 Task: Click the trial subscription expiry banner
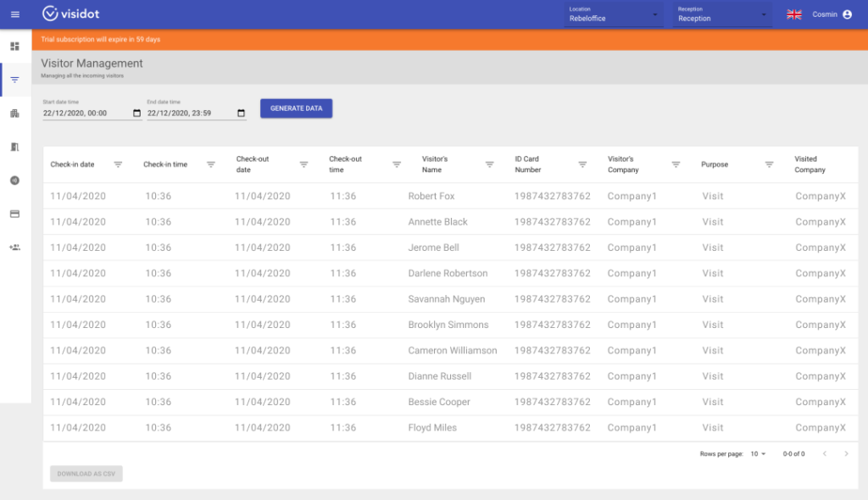pos(449,40)
